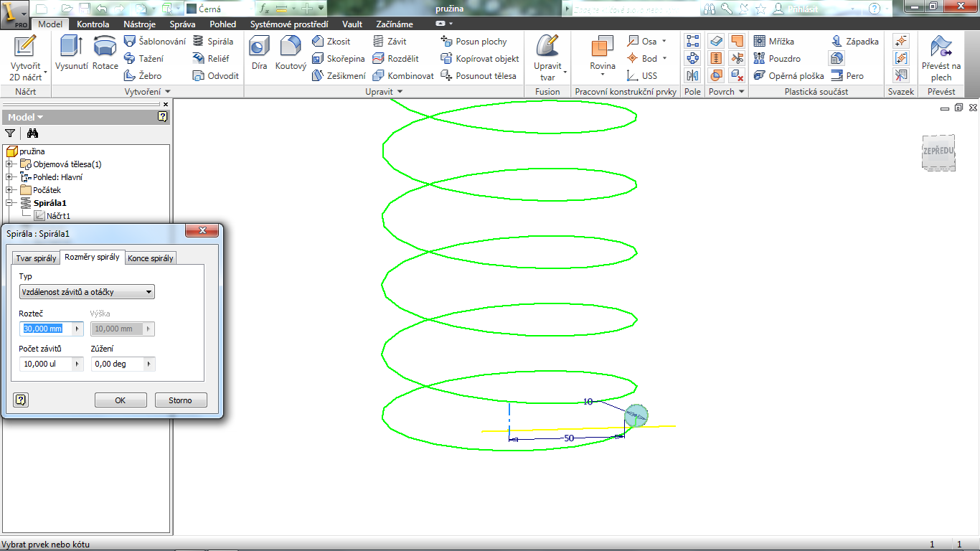Choose the Zkosit chamfer tool
This screenshot has width=980, height=551.
point(331,42)
